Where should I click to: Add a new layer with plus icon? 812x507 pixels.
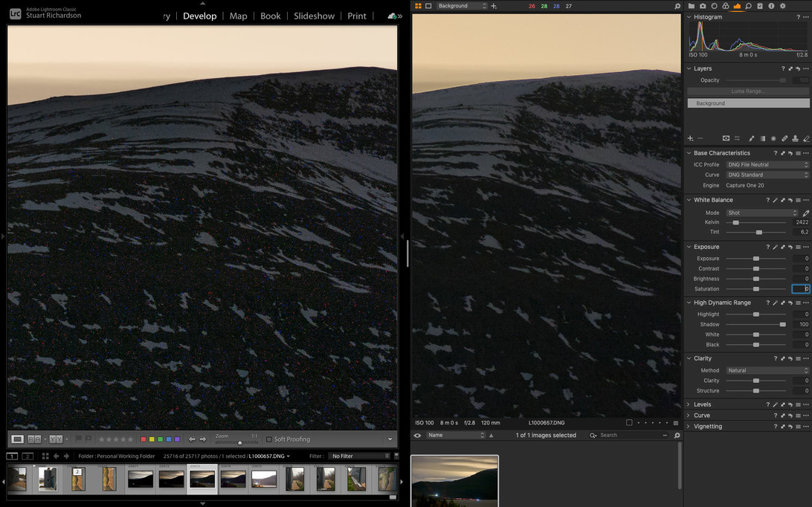[690, 138]
